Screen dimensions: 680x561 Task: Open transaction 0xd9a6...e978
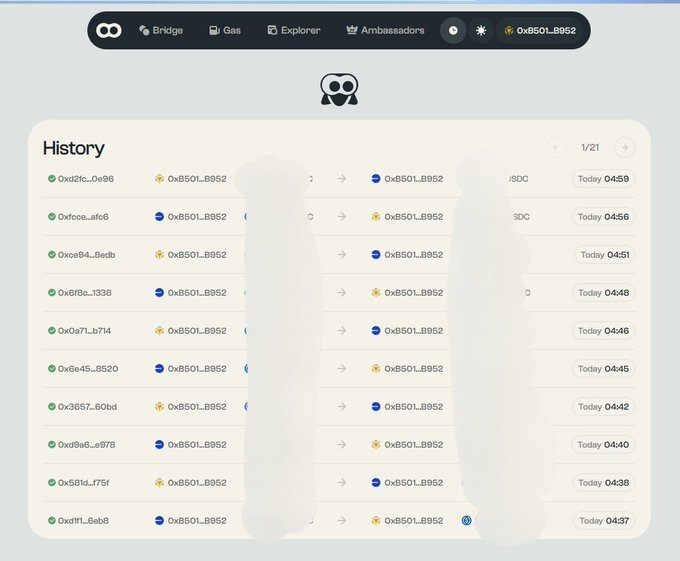click(x=87, y=444)
